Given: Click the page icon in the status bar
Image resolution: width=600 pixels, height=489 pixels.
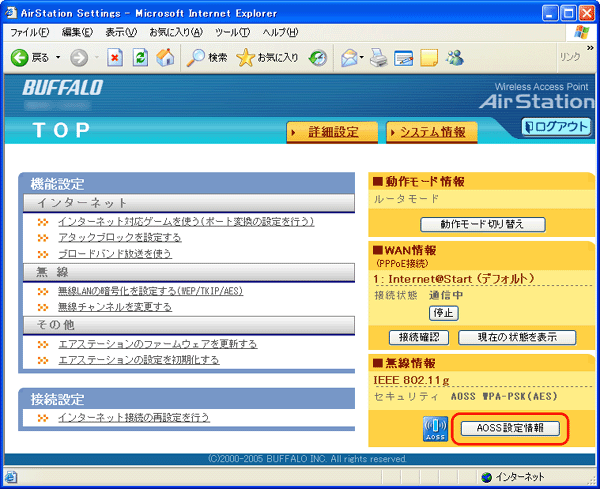Looking at the screenshot, I should [11, 477].
